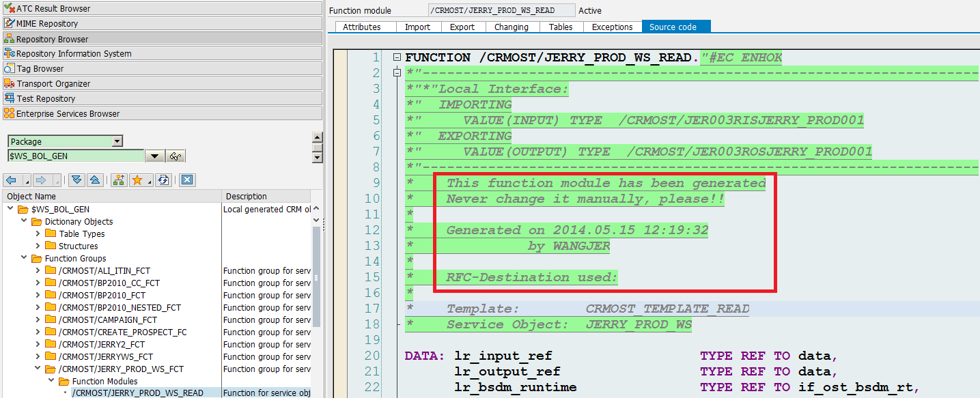The height and width of the screenshot is (398, 980).
Task: Switch to the Import tab
Action: pyautogui.click(x=418, y=27)
